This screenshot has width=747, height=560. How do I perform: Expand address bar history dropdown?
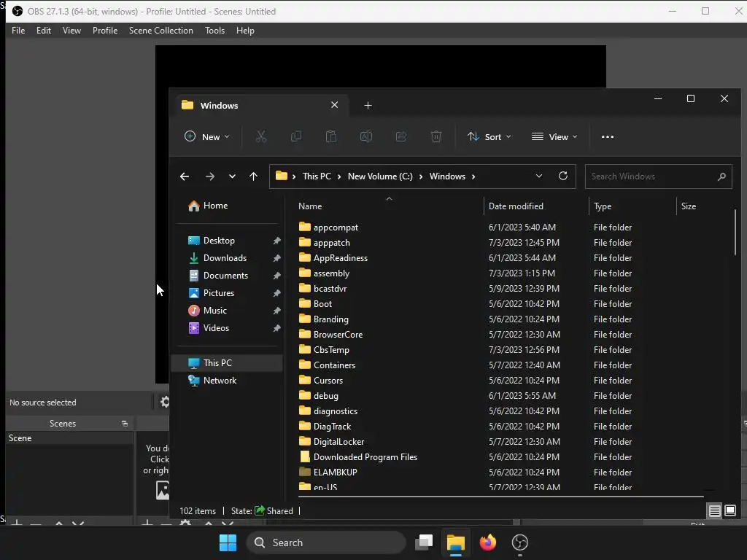click(x=539, y=176)
